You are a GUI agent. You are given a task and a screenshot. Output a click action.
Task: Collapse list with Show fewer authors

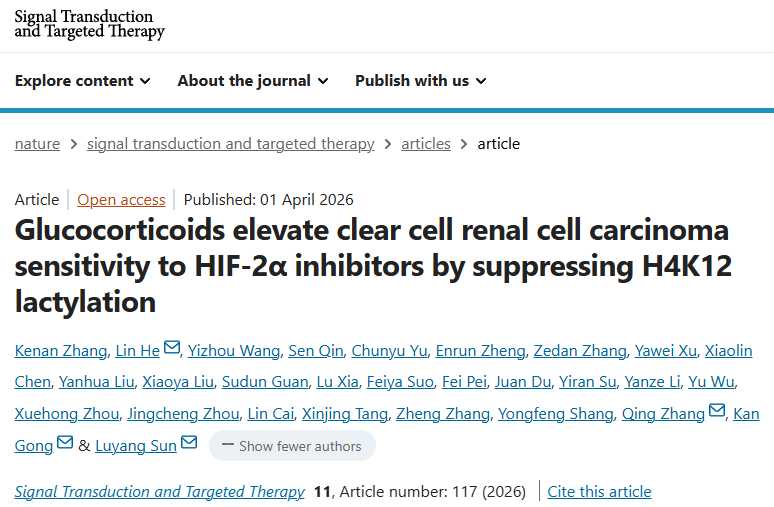[292, 446]
